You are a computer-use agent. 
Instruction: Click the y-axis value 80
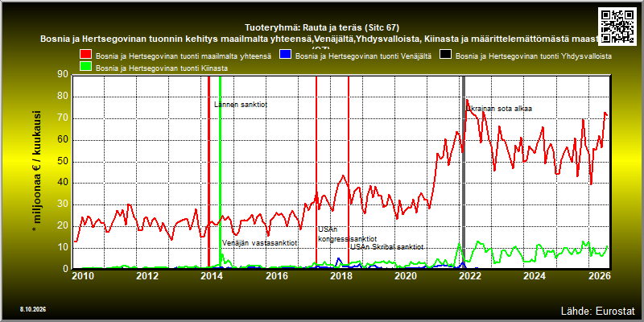point(63,97)
